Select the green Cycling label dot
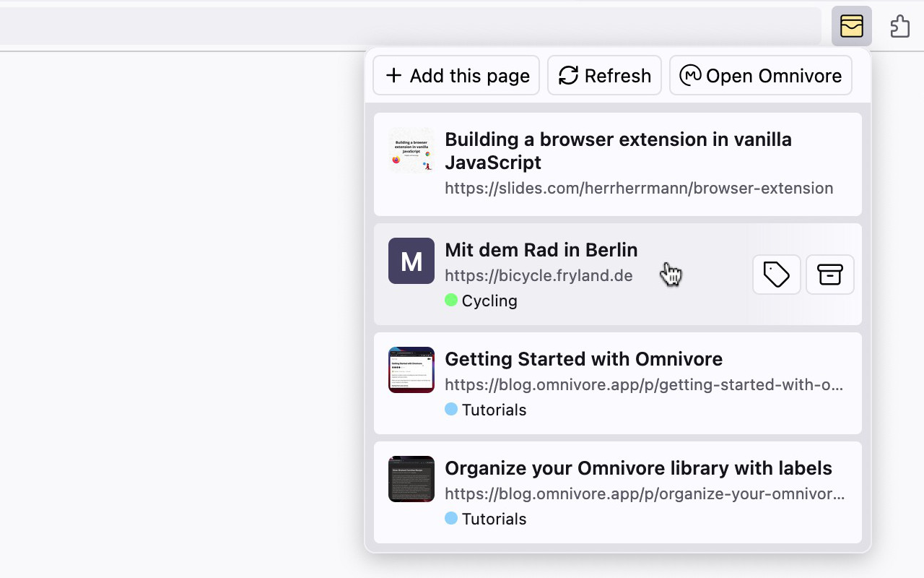 451,300
